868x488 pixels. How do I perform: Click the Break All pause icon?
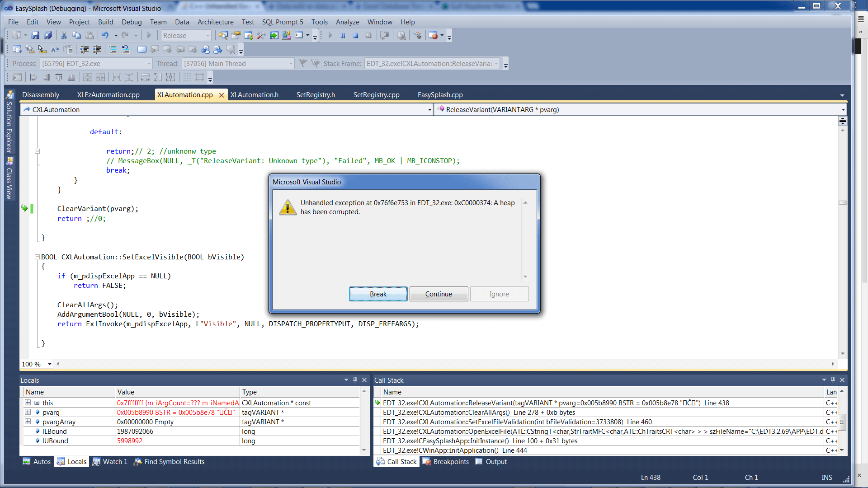(x=343, y=35)
